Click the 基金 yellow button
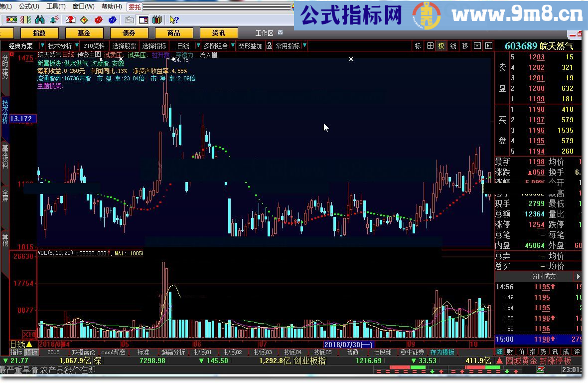 pyautogui.click(x=84, y=33)
